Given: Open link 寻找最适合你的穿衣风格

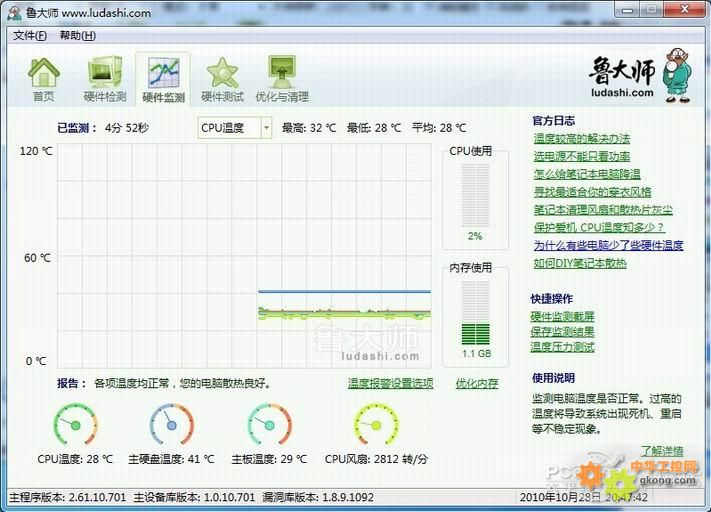Looking at the screenshot, I should 592,192.
